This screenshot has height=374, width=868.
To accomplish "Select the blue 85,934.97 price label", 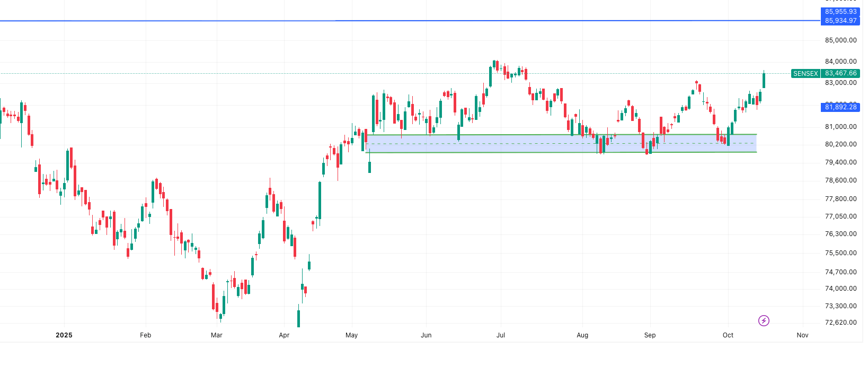I will (x=840, y=21).
